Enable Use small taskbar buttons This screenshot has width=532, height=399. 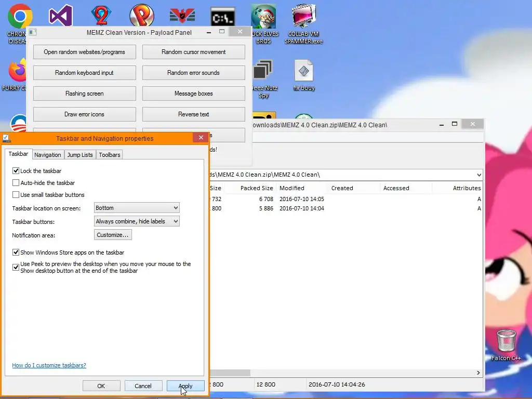click(x=16, y=195)
